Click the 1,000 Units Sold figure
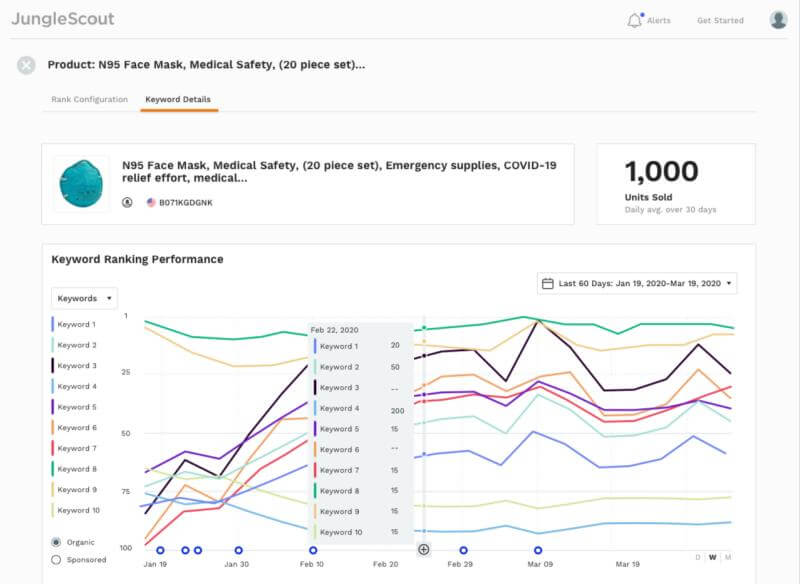Image resolution: width=800 pixels, height=584 pixels. click(x=662, y=171)
